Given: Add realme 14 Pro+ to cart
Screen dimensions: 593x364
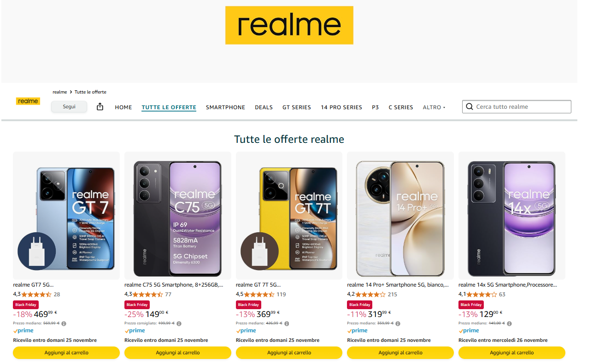Looking at the screenshot, I should point(400,352).
